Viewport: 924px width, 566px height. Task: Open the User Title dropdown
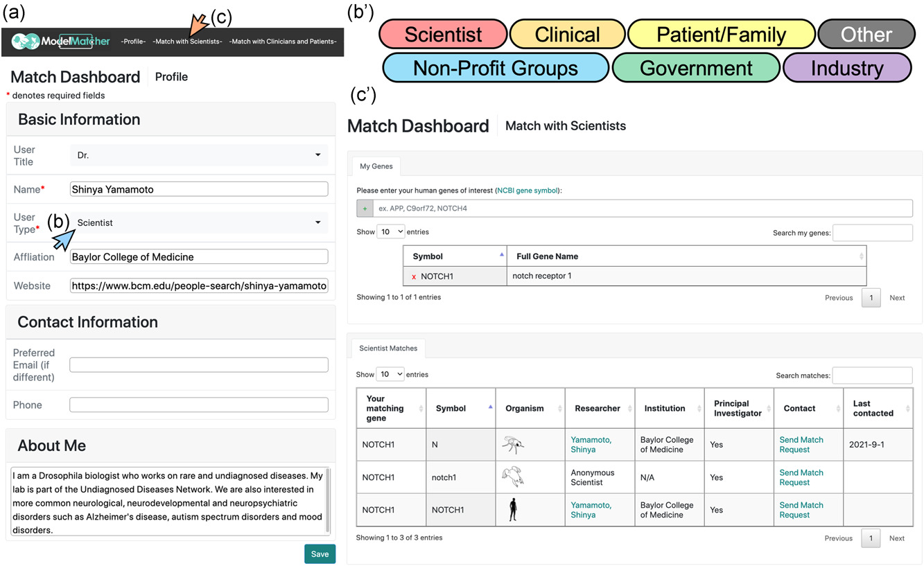199,155
